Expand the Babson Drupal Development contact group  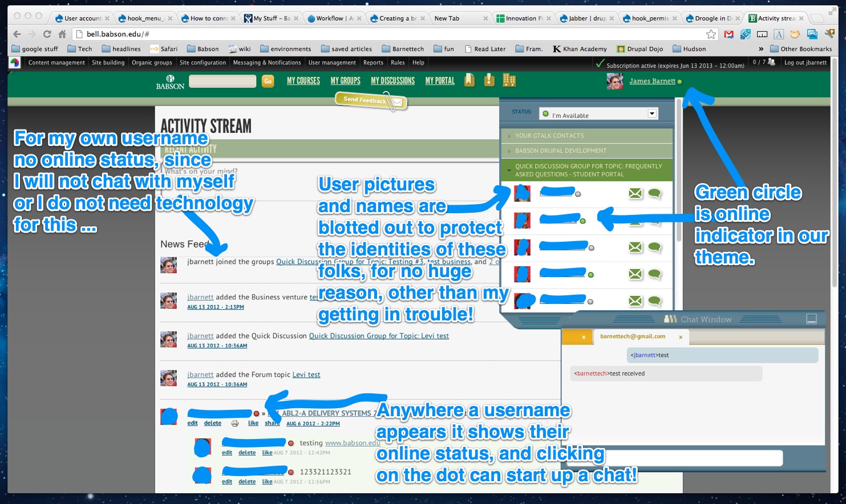pyautogui.click(x=586, y=151)
